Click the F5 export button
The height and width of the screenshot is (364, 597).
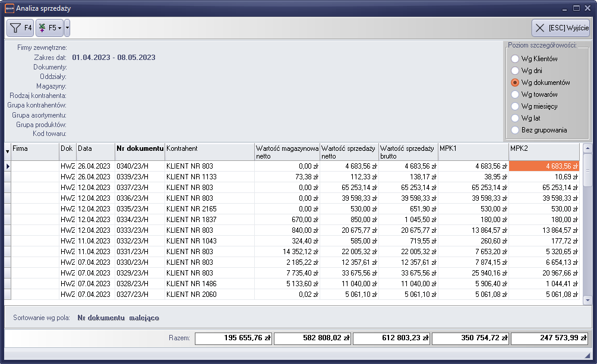pyautogui.click(x=49, y=28)
